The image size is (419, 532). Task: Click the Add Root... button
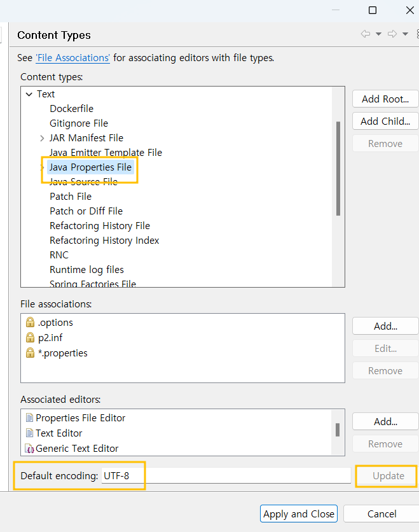tap(385, 99)
